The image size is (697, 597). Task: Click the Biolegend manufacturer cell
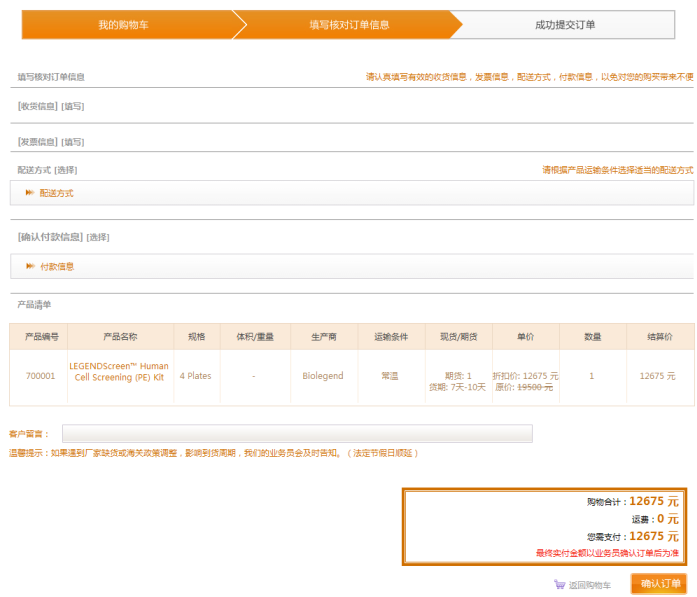323,376
